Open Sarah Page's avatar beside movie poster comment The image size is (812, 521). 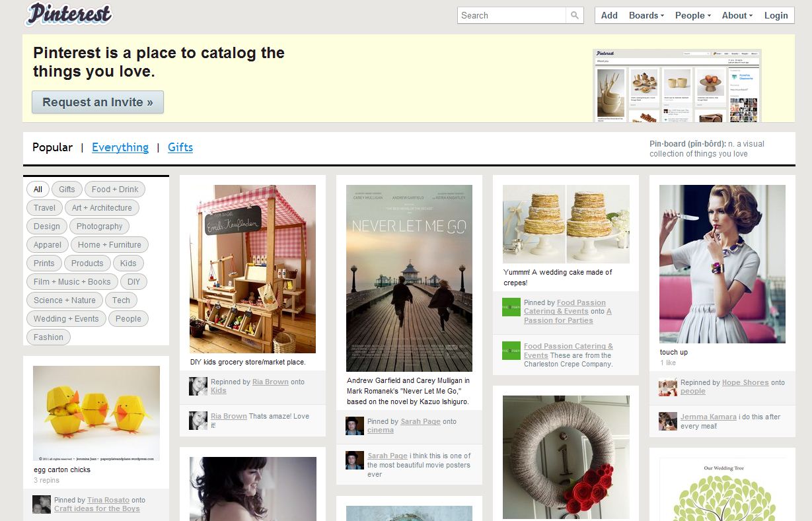click(x=355, y=460)
